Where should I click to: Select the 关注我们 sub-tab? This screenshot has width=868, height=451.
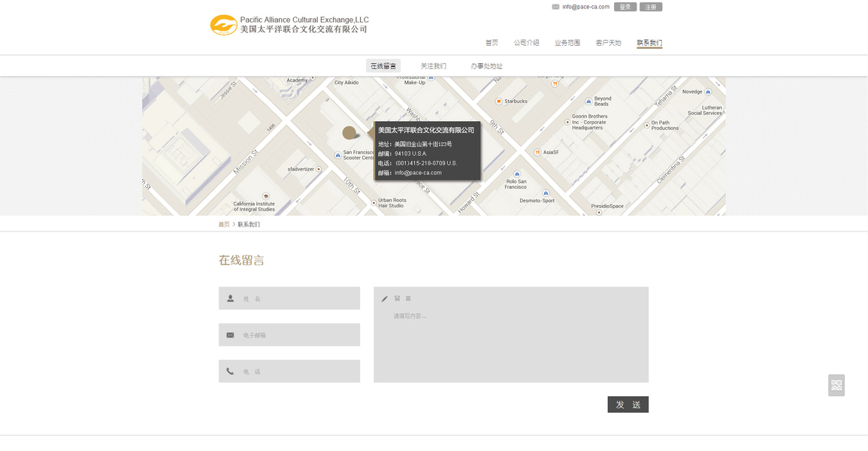tap(433, 66)
